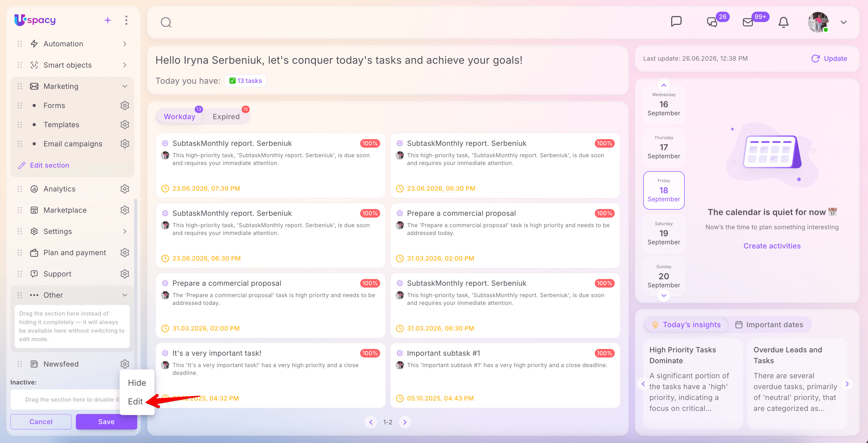Open Marketplace settings gear
868x443 pixels.
[x=125, y=210]
